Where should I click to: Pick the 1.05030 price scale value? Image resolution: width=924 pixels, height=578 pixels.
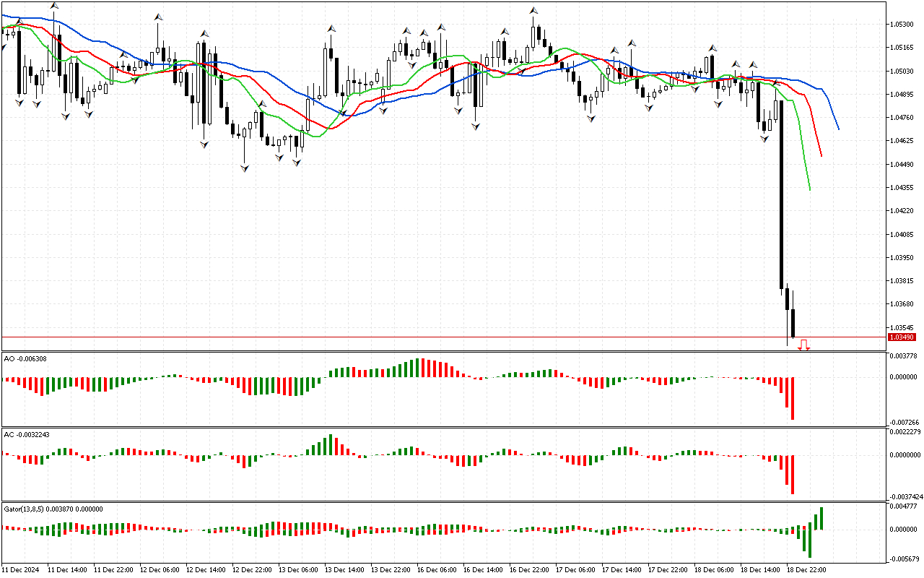coord(903,71)
